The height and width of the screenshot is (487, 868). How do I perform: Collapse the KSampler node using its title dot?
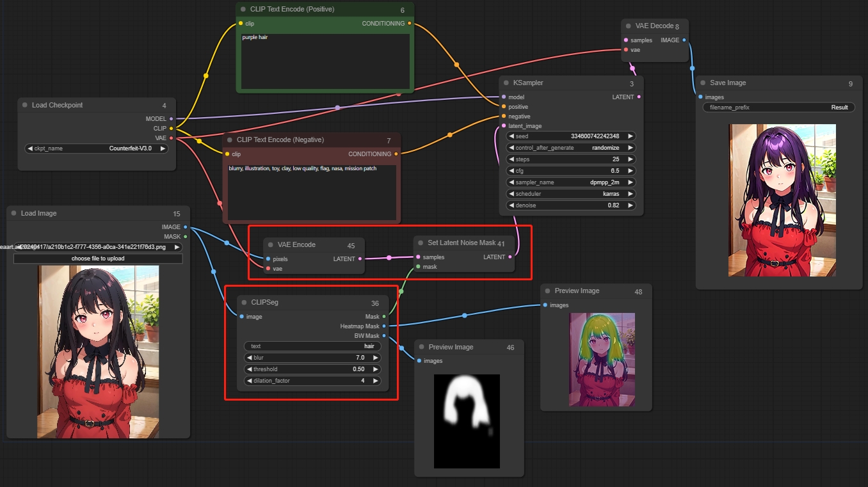click(506, 83)
